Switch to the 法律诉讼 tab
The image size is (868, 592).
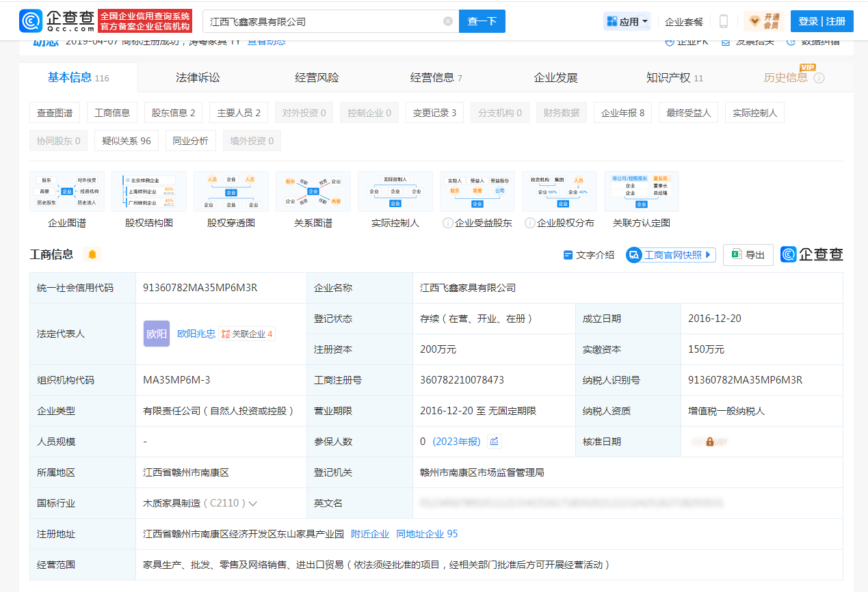tap(198, 78)
